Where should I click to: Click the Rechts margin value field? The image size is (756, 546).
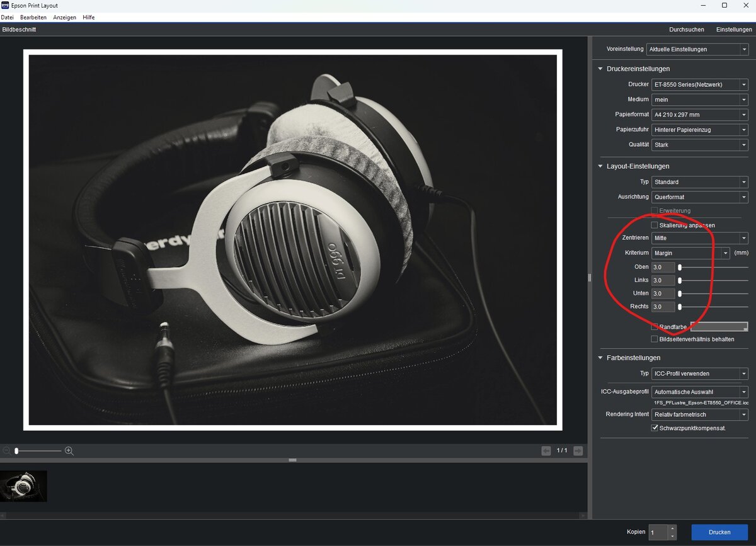[x=663, y=307]
